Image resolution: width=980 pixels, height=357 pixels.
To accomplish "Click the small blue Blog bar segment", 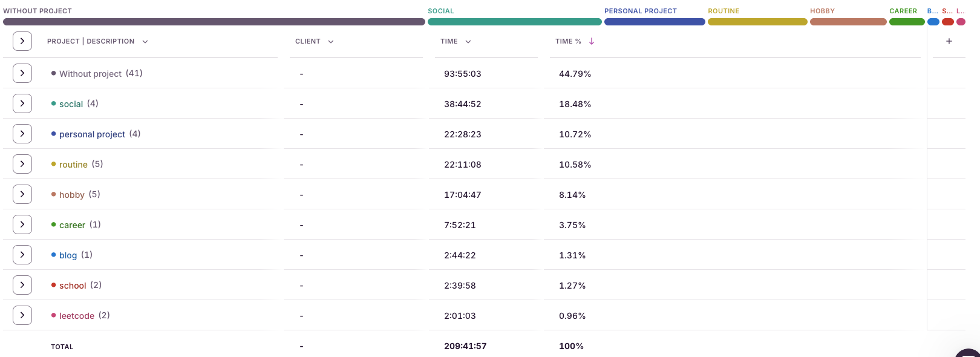I will coord(933,22).
